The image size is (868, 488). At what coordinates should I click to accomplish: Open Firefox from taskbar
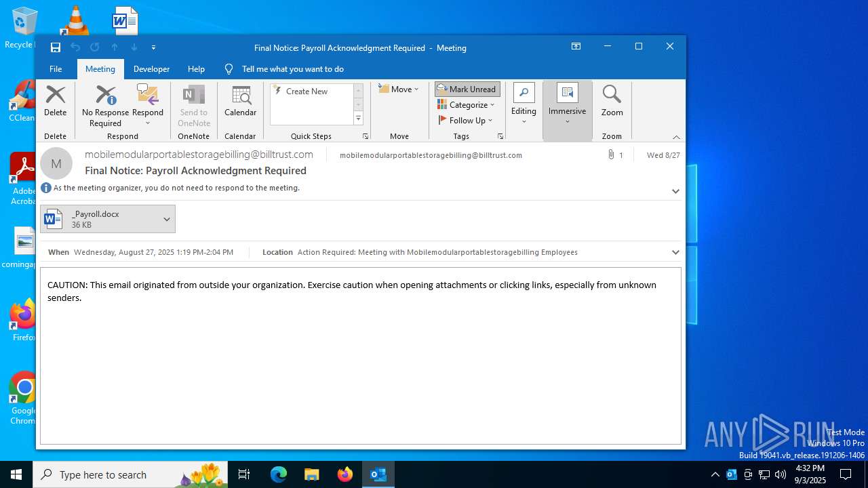pyautogui.click(x=344, y=474)
